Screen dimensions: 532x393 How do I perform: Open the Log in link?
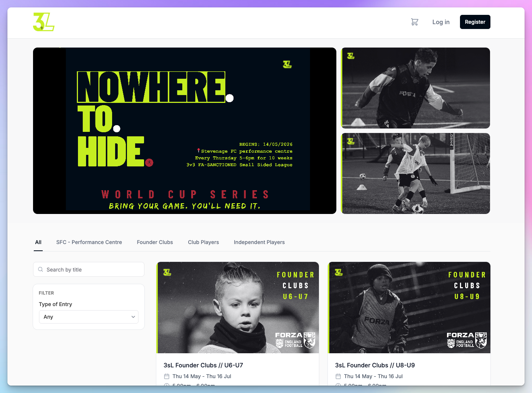pyautogui.click(x=441, y=22)
